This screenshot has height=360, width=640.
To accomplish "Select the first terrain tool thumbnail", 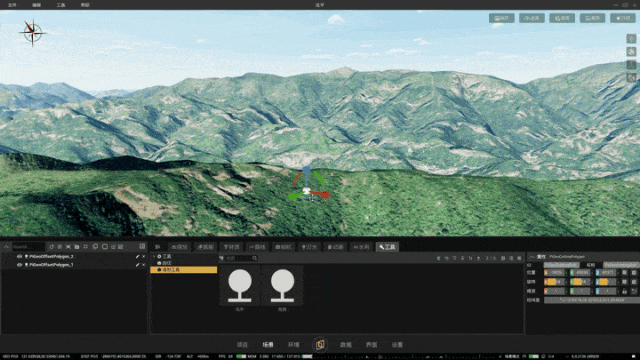I will coord(240,285).
